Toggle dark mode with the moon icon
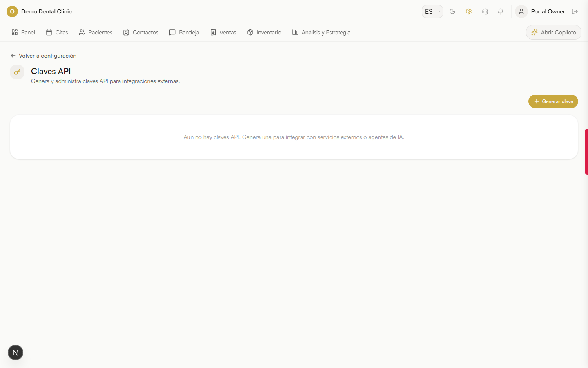The height and width of the screenshot is (368, 588). (452, 11)
